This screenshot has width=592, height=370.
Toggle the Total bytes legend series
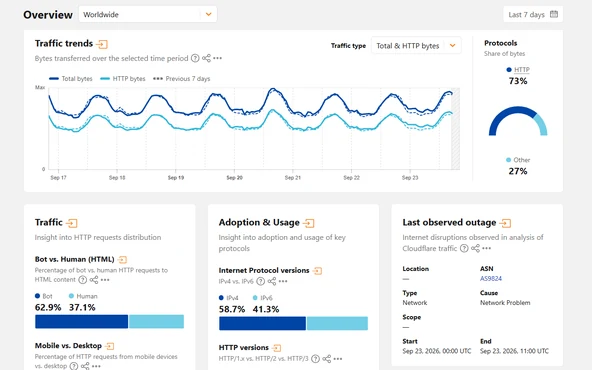71,79
